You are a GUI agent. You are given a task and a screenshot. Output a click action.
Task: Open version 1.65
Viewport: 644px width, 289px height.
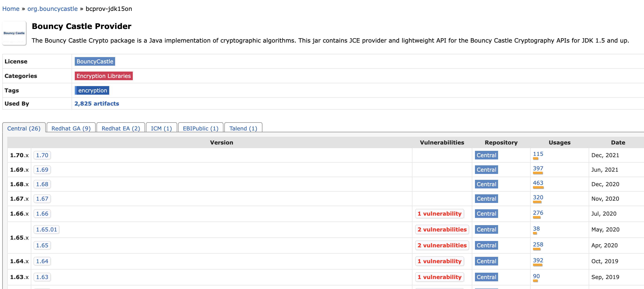pos(42,245)
